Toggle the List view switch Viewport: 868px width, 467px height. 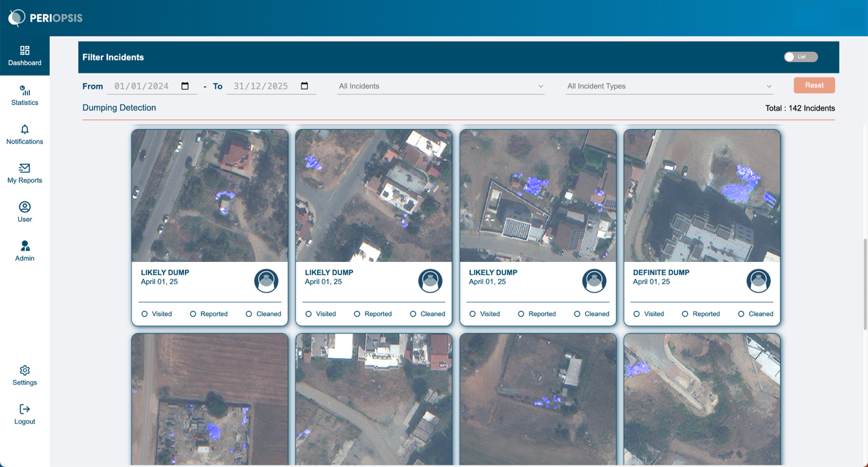[x=800, y=57]
